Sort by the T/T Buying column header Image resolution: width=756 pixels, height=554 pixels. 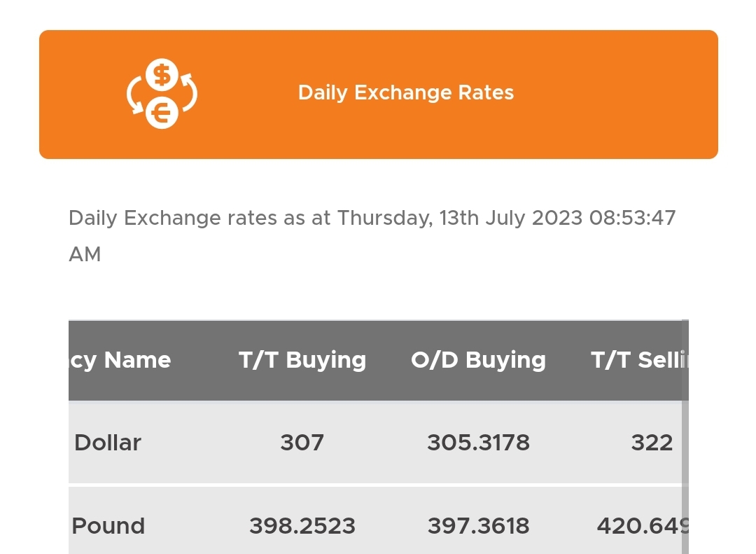click(302, 360)
